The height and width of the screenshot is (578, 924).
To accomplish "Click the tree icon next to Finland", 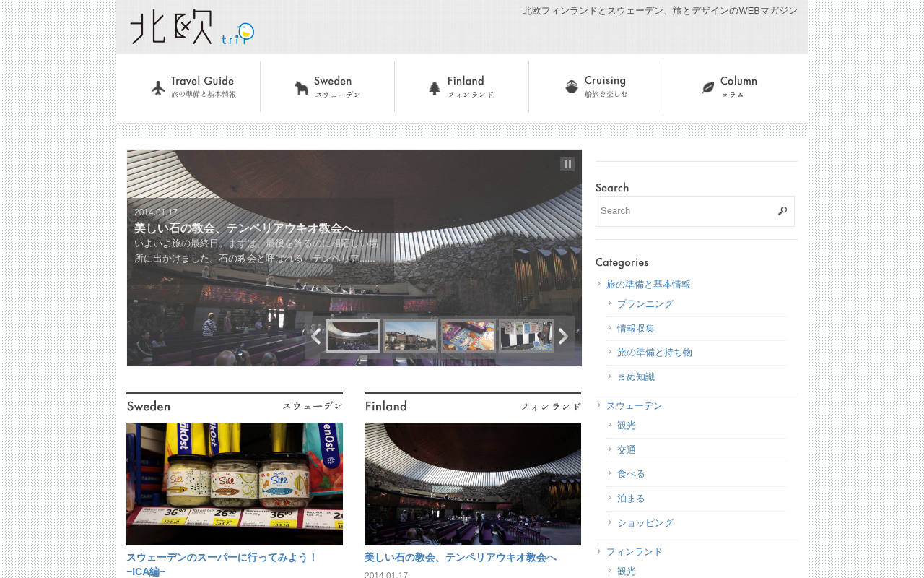I will (434, 87).
